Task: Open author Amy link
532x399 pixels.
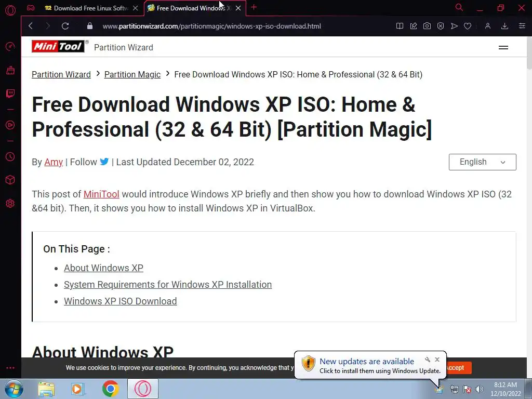Action: click(x=54, y=162)
